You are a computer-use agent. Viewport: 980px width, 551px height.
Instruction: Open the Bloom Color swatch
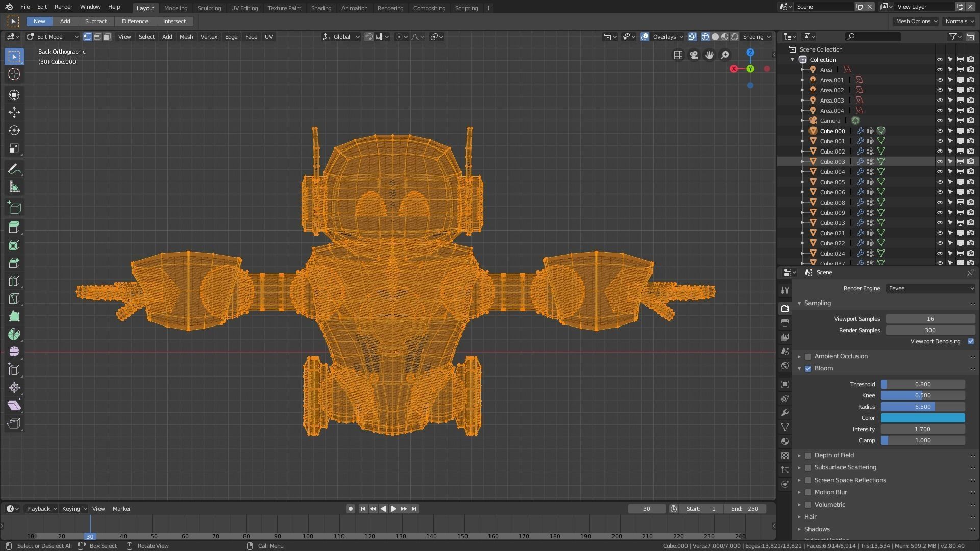(x=923, y=418)
